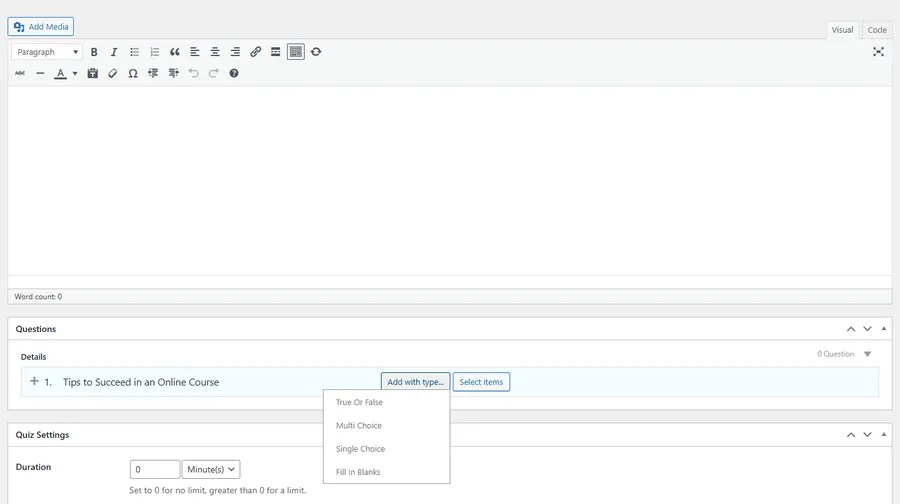This screenshot has width=900, height=504.
Task: Insert a bulleted list
Action: click(x=134, y=52)
